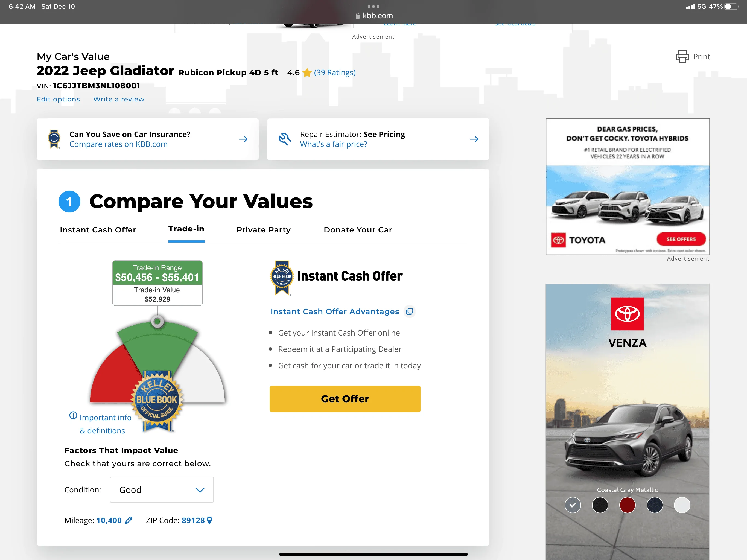Click the Kelley Blue Book badge on gauge
Screen dimensions: 747x560
tap(157, 401)
